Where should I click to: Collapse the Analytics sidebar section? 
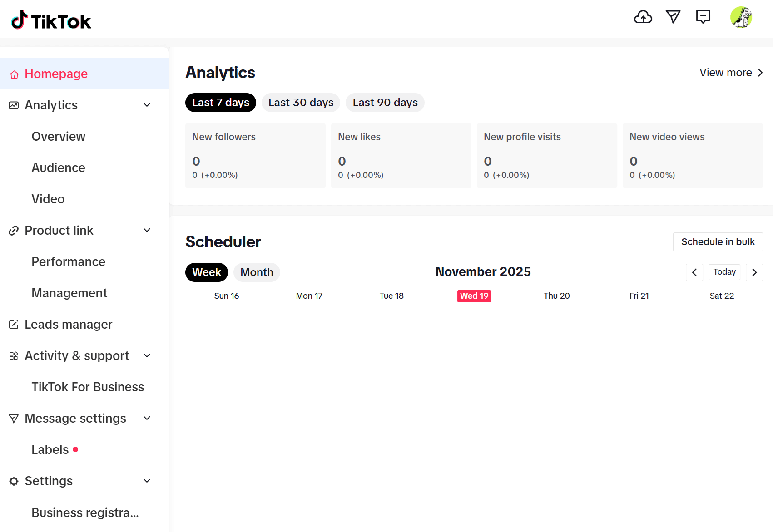(x=146, y=105)
